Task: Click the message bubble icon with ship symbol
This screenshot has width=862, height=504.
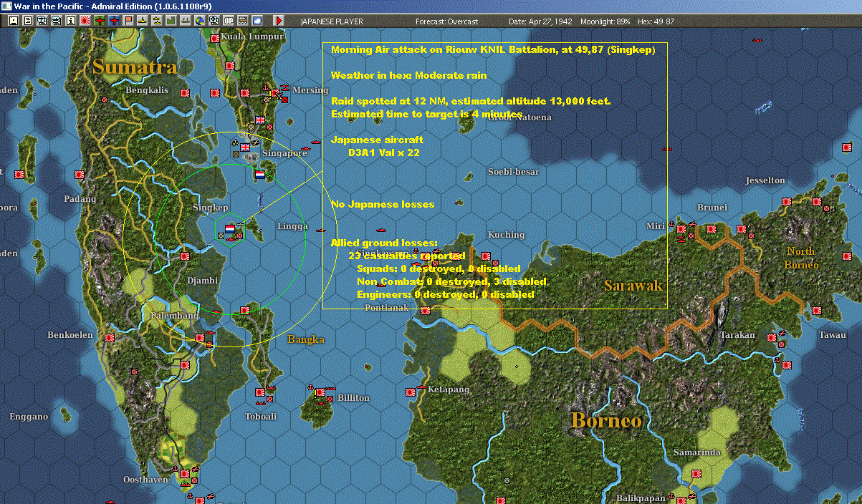Action: coord(57,21)
